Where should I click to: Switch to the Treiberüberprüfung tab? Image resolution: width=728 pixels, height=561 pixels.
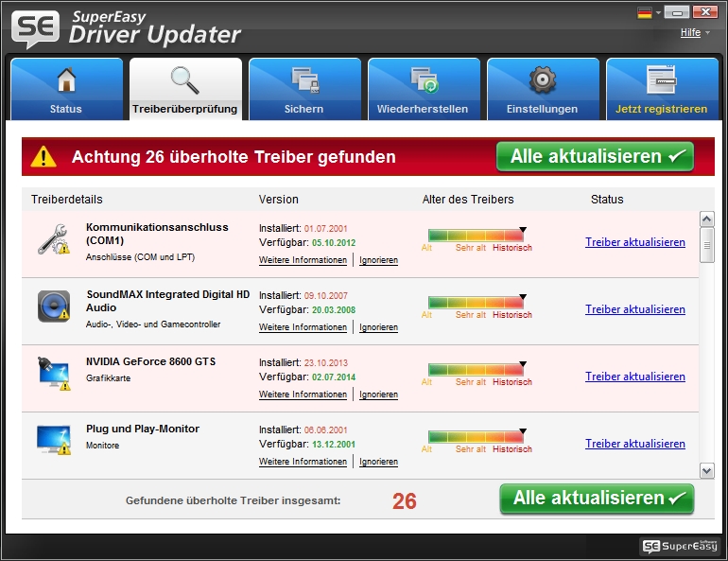click(185, 89)
